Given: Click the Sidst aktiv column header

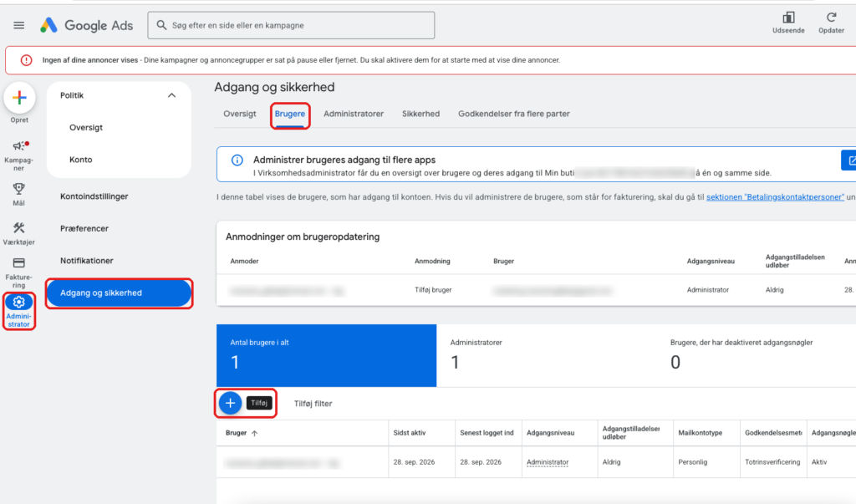Looking at the screenshot, I should coord(410,433).
